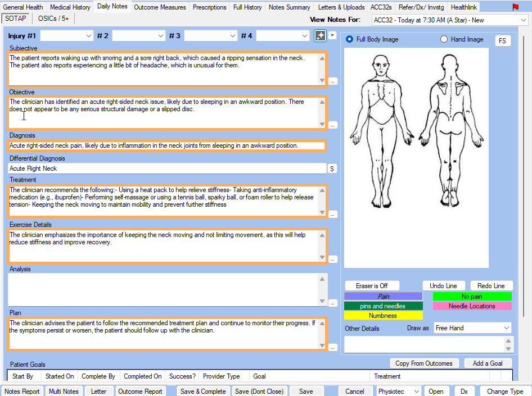
Task: Open the Analysis field ellipsis expand button
Action: click(x=333, y=303)
